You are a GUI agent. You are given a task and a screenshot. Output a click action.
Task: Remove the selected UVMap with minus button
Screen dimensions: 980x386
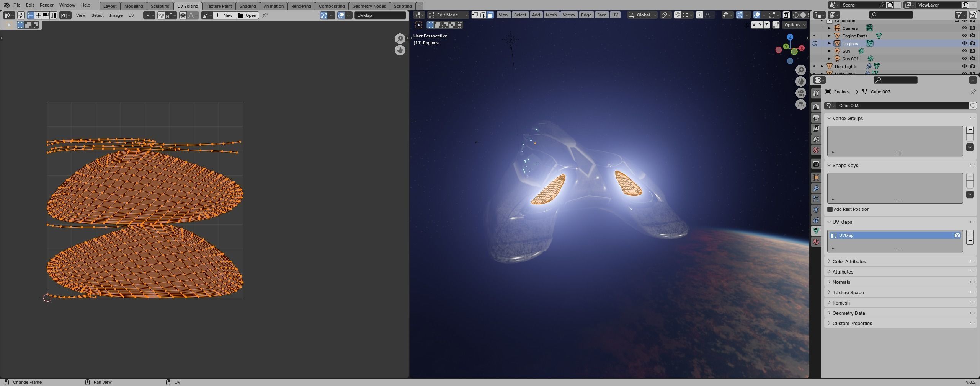(x=970, y=241)
